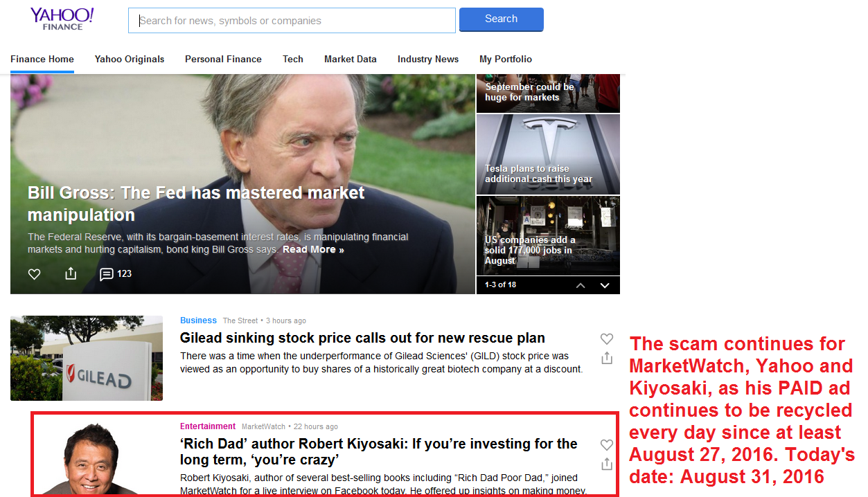Like the Bill Gross featured story
Viewport: 868px width, 497px height.
(x=34, y=274)
